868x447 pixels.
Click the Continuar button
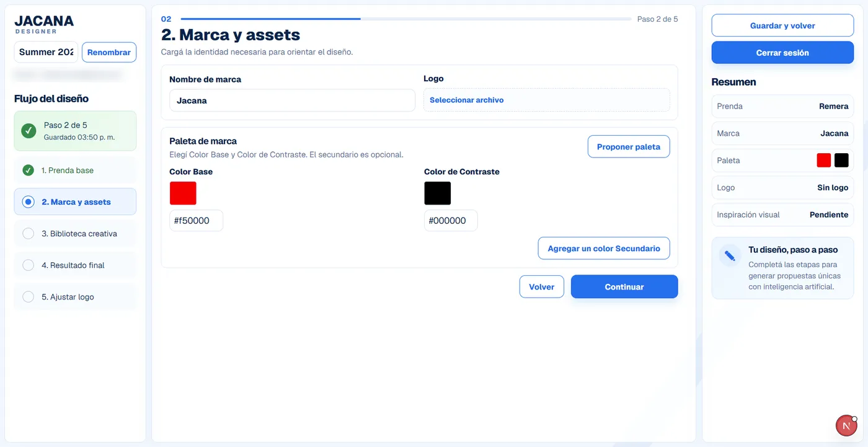[x=624, y=286]
